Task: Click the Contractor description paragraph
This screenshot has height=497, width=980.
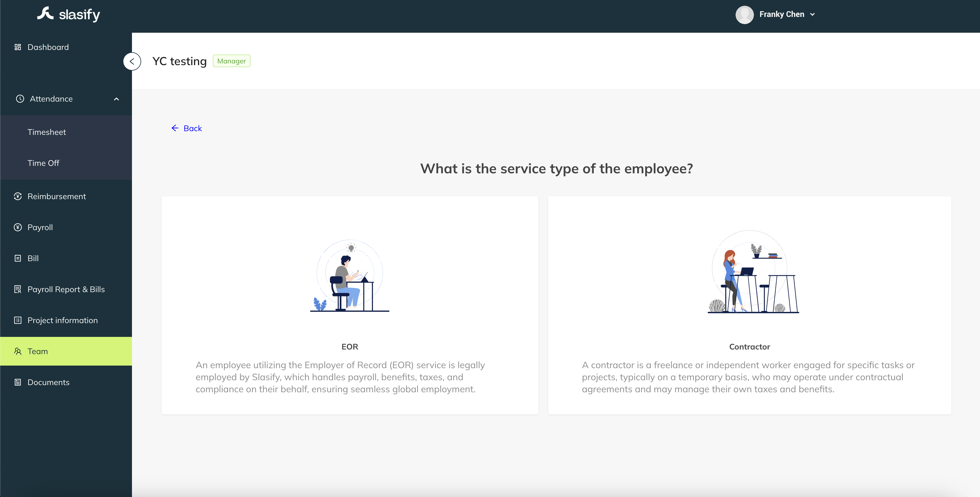Action: pos(748,377)
